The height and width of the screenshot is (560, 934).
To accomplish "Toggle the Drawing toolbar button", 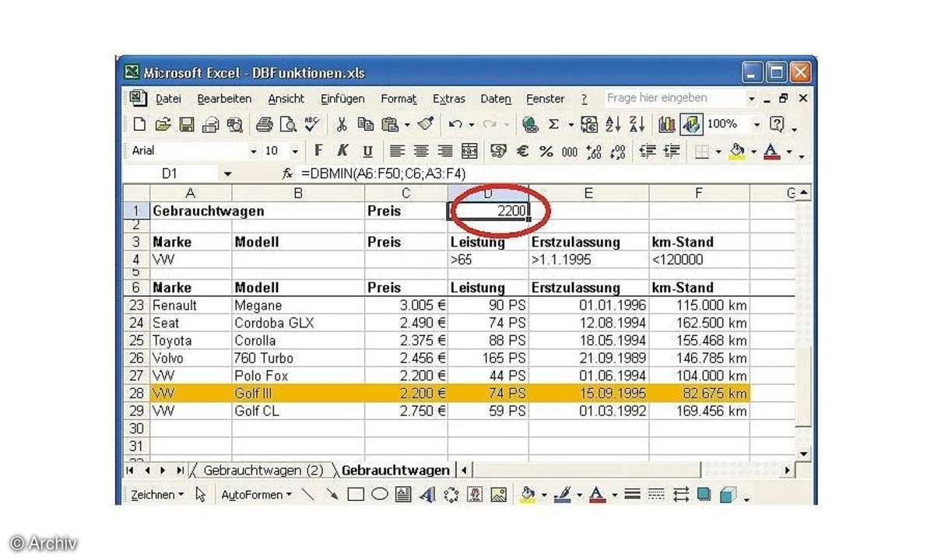I will [690, 124].
